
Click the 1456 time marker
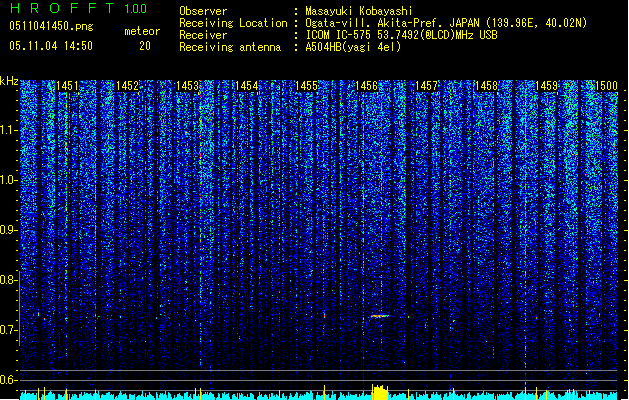tap(367, 86)
